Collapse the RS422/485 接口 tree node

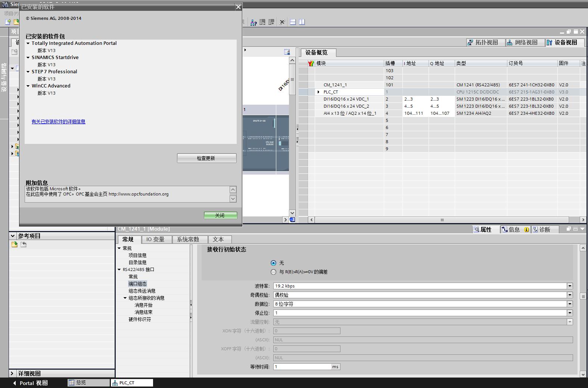click(119, 270)
